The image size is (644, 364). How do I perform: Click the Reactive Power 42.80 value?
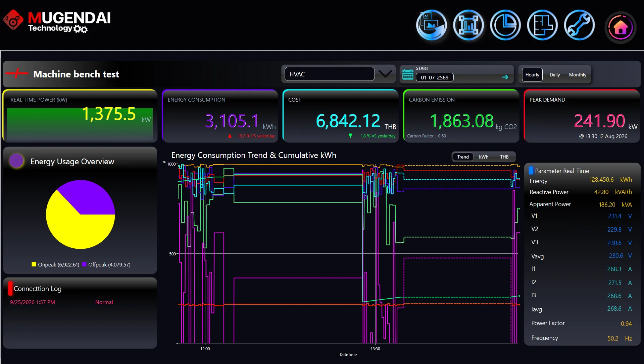tap(601, 192)
